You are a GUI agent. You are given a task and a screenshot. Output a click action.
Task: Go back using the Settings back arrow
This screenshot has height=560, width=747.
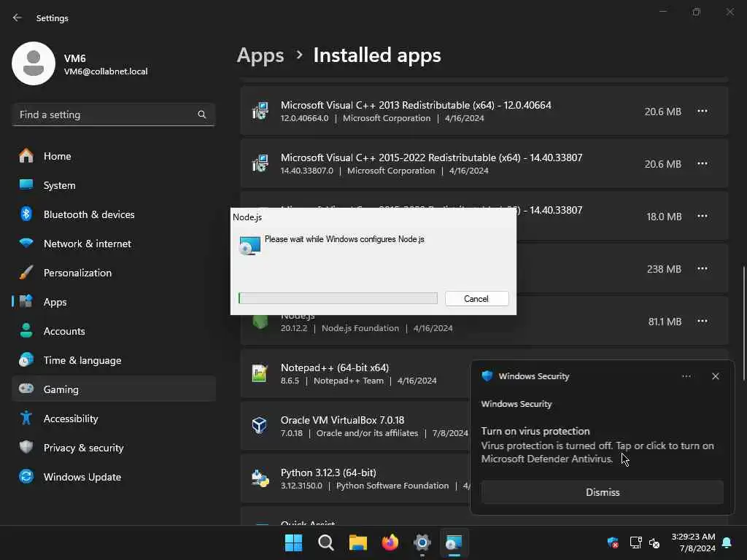[x=18, y=17]
